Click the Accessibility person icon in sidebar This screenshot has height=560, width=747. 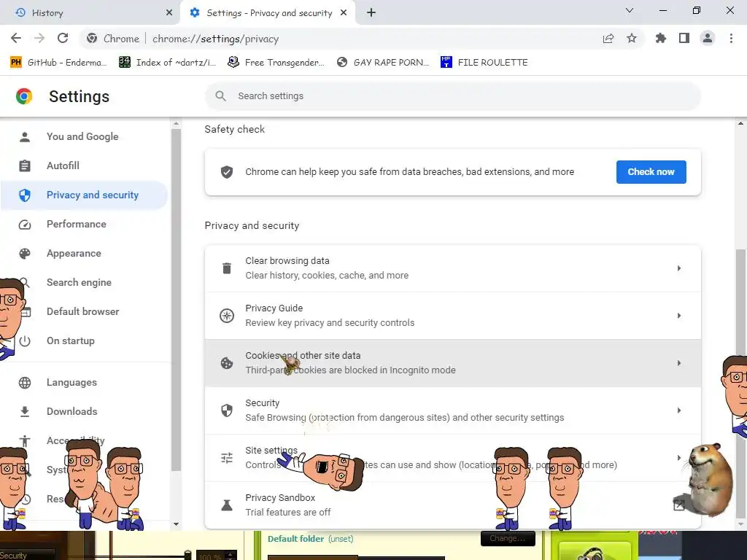click(x=25, y=441)
